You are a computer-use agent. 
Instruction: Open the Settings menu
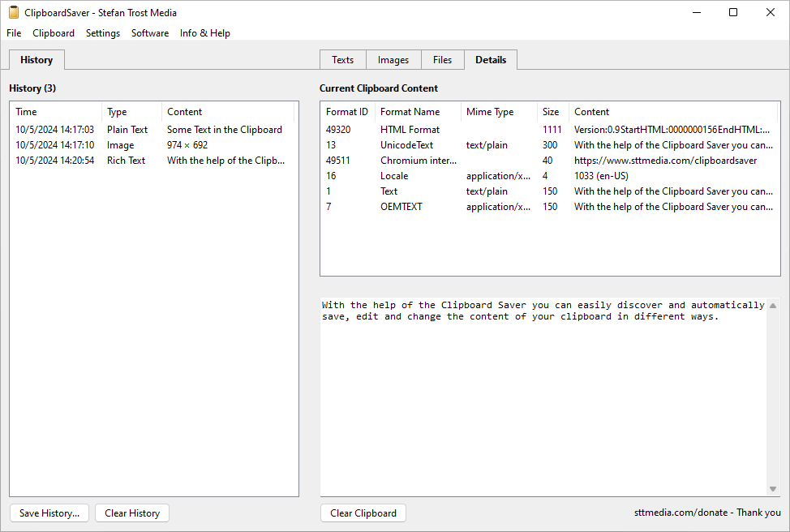click(x=103, y=33)
